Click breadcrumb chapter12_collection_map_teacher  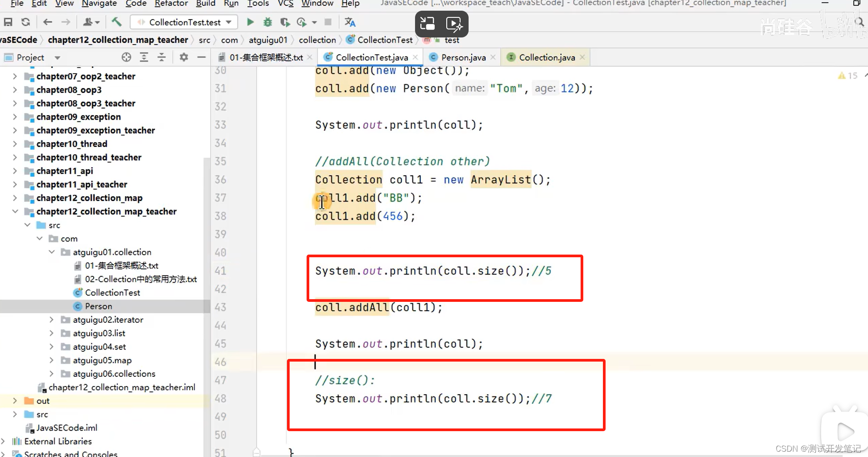[118, 40]
